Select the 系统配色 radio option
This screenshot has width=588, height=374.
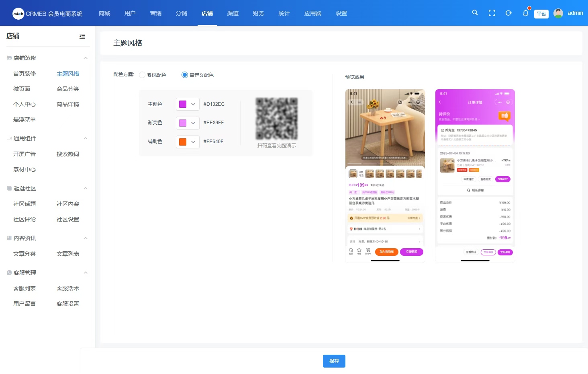tap(142, 75)
